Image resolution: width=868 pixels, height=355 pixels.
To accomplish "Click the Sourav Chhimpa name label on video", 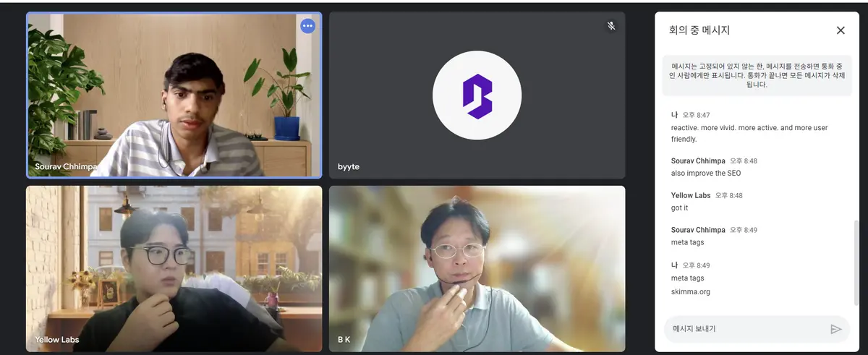I will (67, 167).
